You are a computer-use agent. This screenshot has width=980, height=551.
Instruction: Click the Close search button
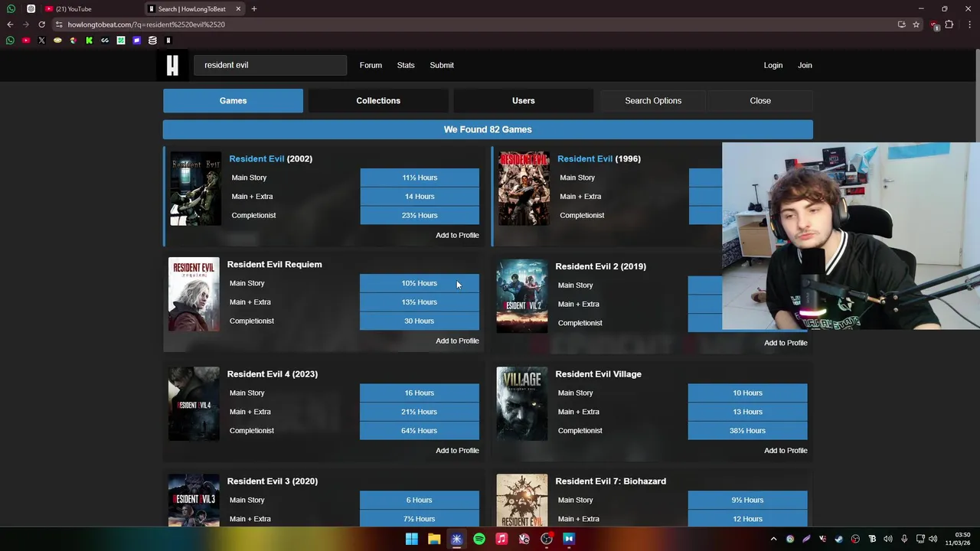[760, 101]
